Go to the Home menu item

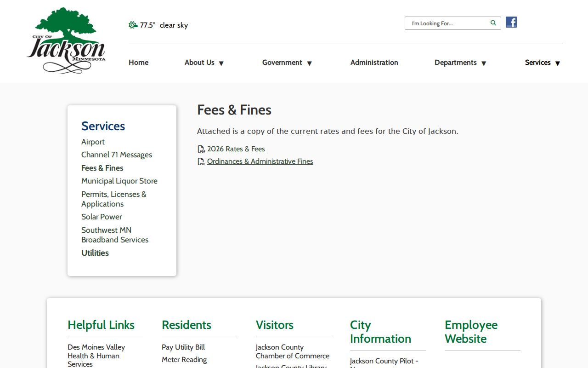[138, 63]
